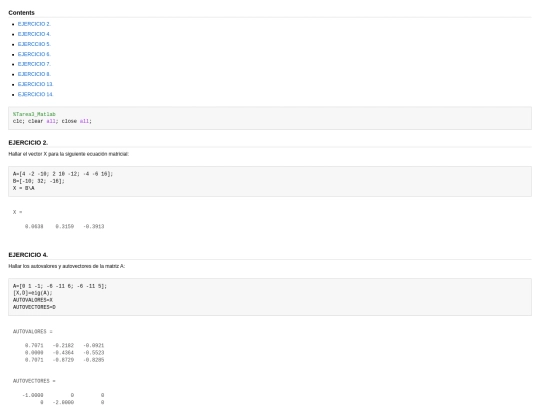Viewport: 540px width, 405px height.
Task: Click the value -1.0000 in AUTOVECTORES
Action: click(33, 395)
